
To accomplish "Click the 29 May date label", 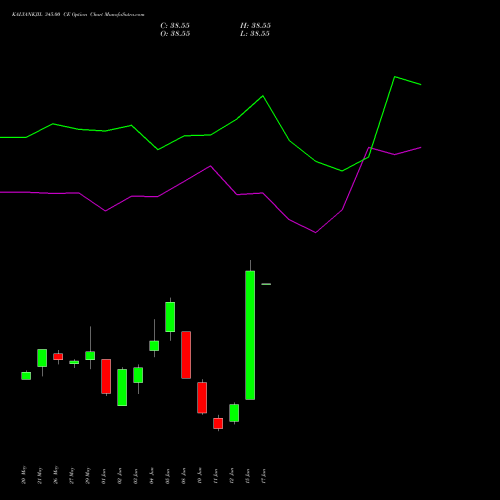I will point(88,475).
